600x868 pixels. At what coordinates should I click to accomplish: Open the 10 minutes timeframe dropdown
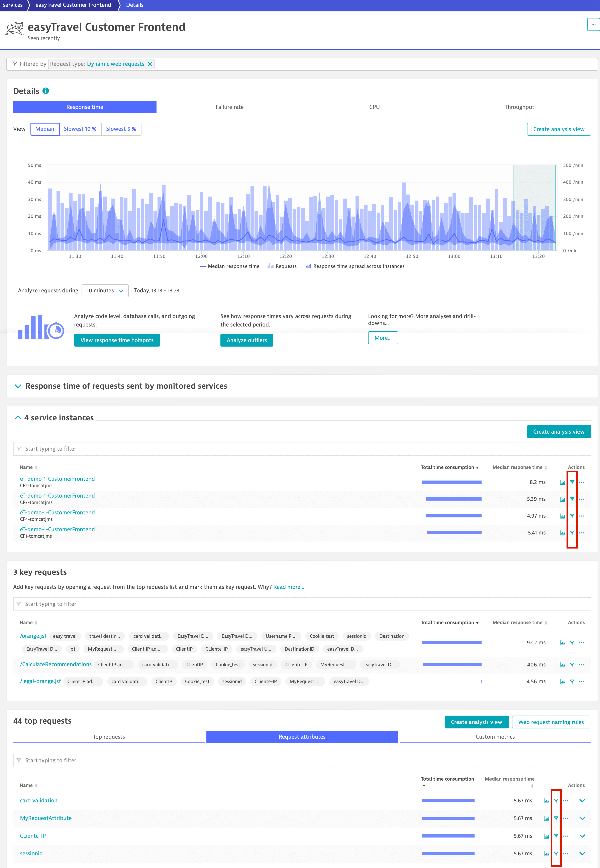point(105,290)
